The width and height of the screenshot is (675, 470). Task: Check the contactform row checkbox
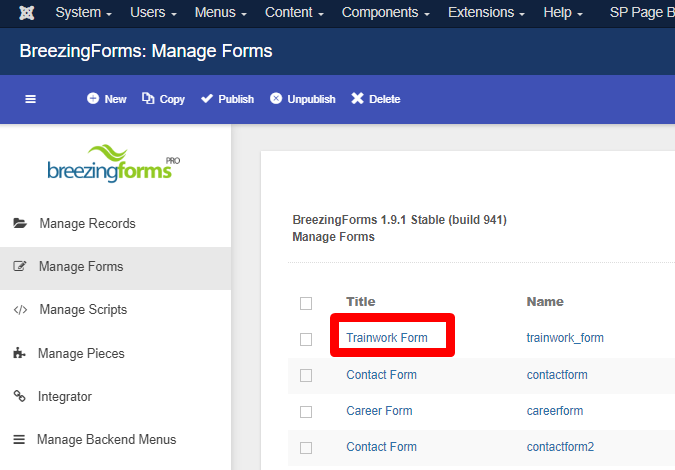click(x=306, y=376)
